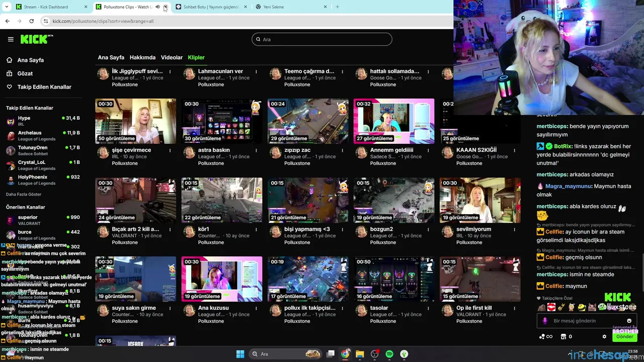Open Hype channel in followed list
Viewport: 644px width, 362px height.
coord(43,121)
